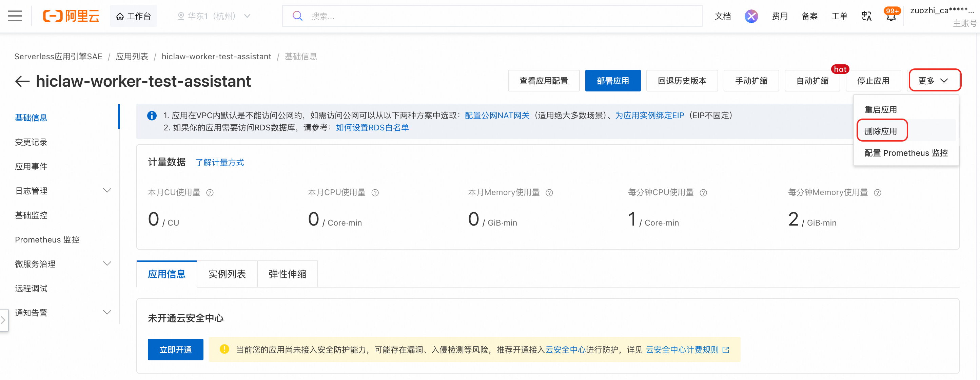The height and width of the screenshot is (380, 980).
Task: Click into the top search field
Action: (x=492, y=16)
